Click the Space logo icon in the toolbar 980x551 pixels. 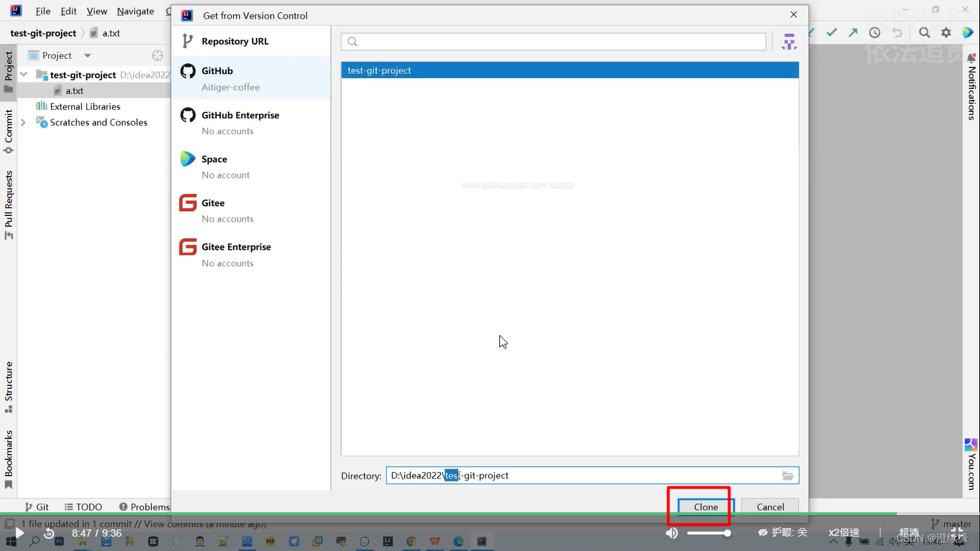(967, 32)
